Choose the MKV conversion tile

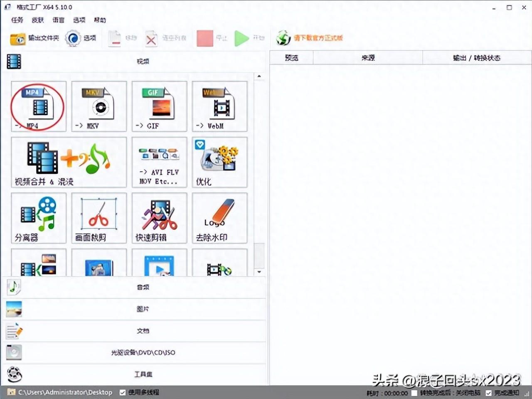click(x=99, y=106)
